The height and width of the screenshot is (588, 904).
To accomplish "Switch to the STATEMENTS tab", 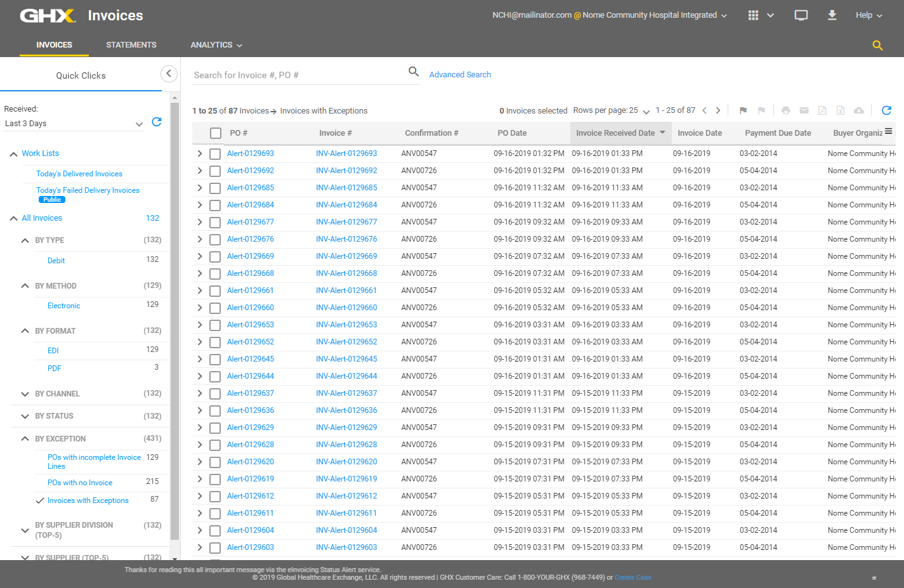I will 131,45.
